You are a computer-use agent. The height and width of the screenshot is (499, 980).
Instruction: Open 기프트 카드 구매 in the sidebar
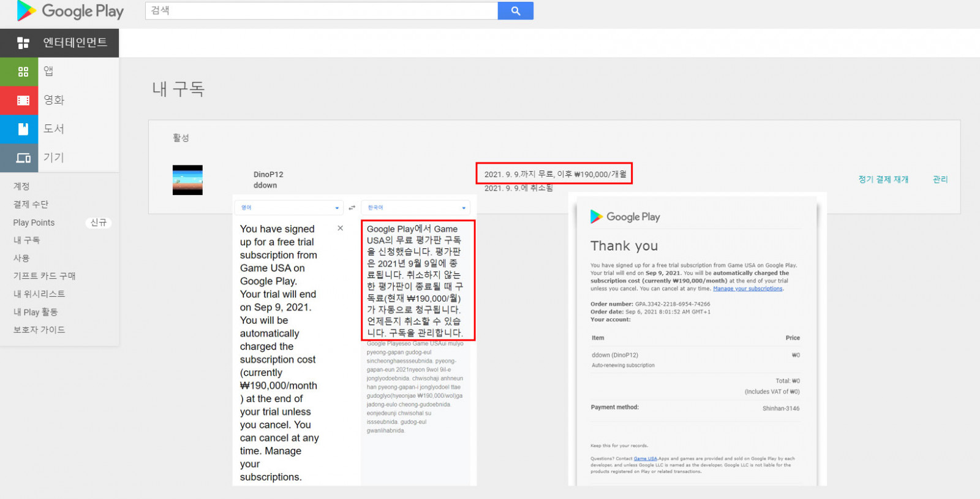coord(45,276)
